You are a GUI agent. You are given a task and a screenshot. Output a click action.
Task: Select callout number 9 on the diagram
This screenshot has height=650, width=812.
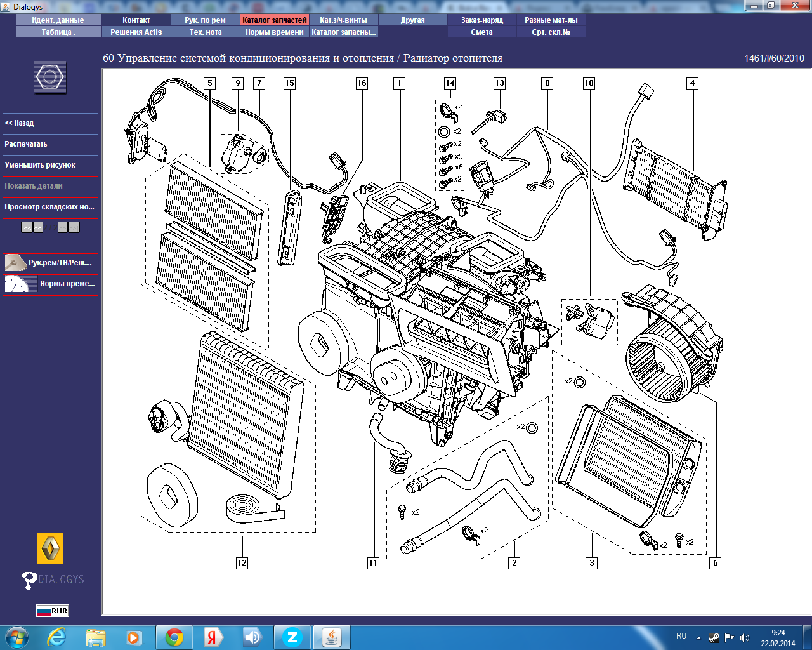pyautogui.click(x=238, y=83)
